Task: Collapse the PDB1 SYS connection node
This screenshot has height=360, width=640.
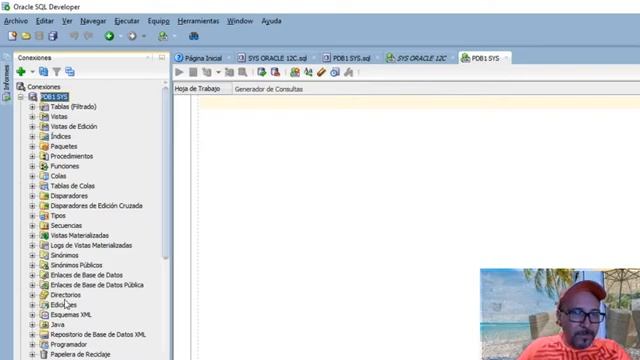Action: pyautogui.click(x=20, y=97)
